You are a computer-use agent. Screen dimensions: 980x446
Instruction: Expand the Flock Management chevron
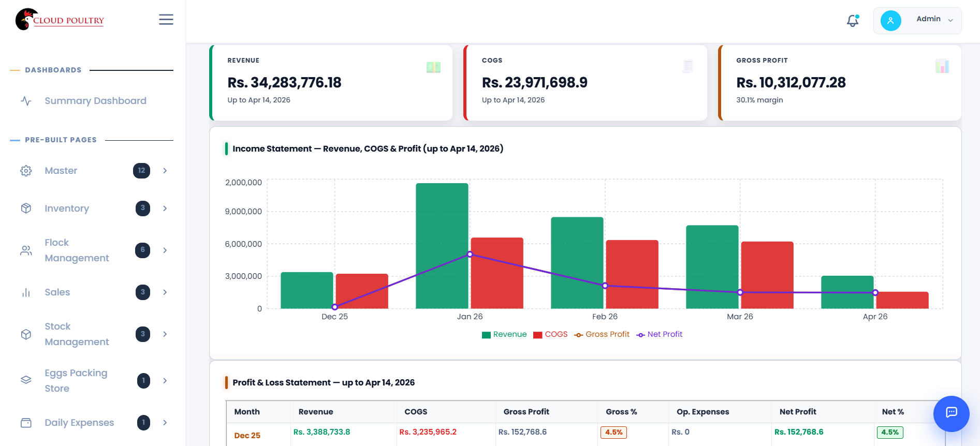pyautogui.click(x=165, y=250)
